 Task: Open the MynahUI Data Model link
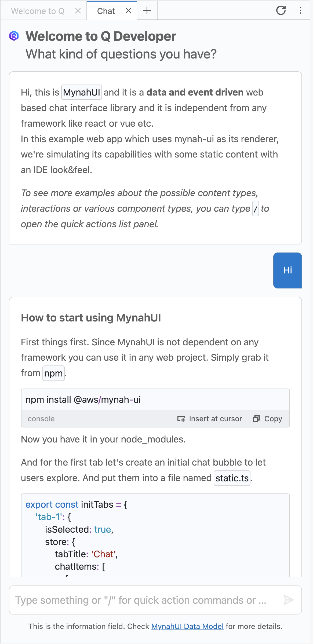point(187,626)
